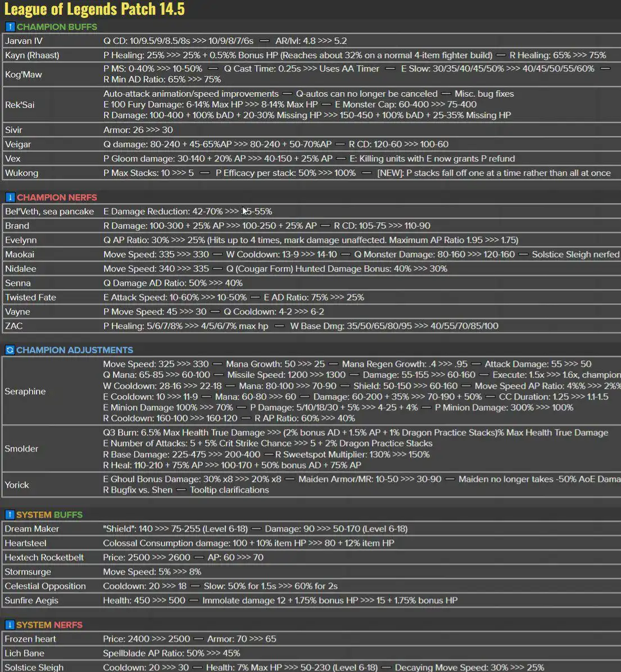The height and width of the screenshot is (672, 621).
Task: Pick the "Maokai" champion name
Action: pyautogui.click(x=20, y=254)
